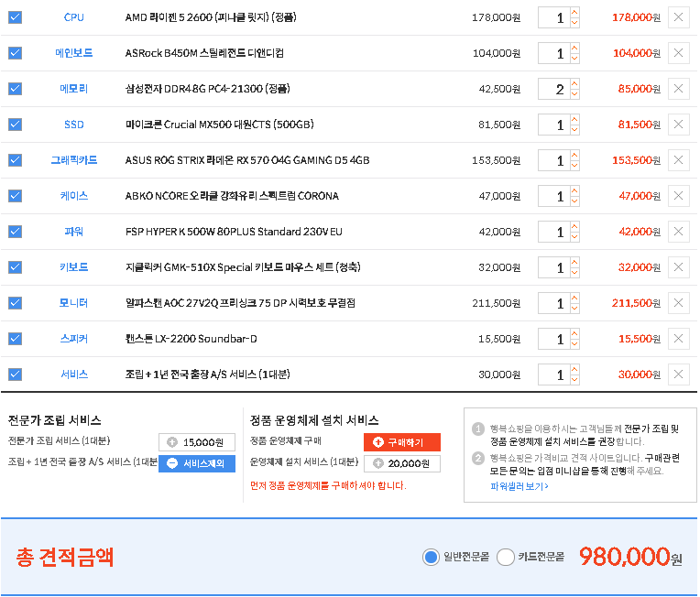Remove the CPU item with its X button
The height and width of the screenshot is (597, 700).
[x=678, y=17]
